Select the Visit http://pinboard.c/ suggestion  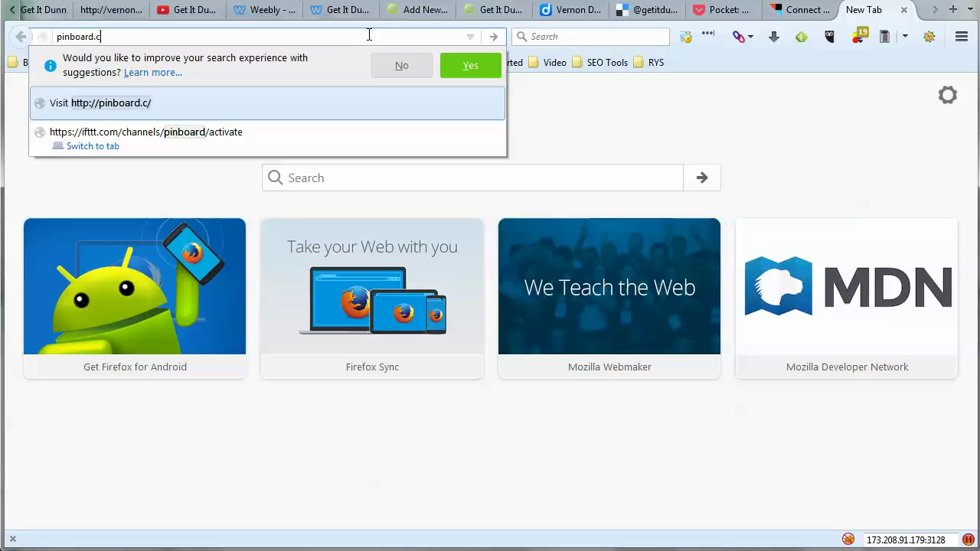[267, 103]
